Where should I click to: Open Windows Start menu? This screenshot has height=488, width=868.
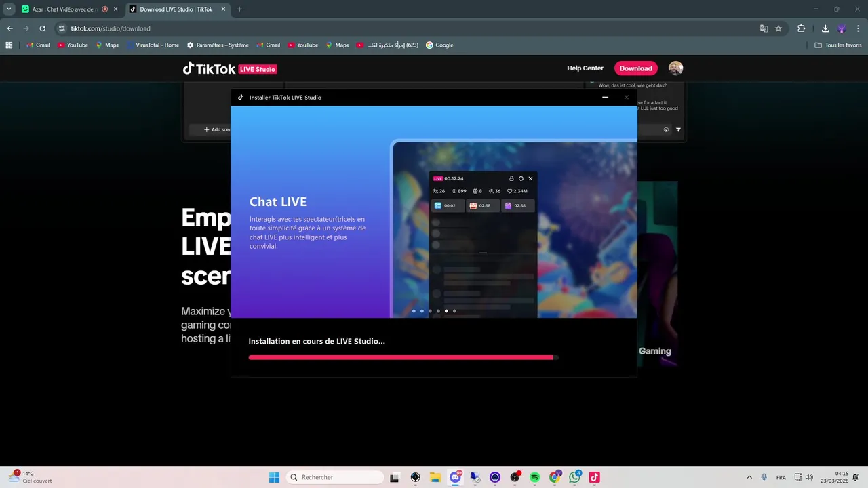tap(274, 477)
